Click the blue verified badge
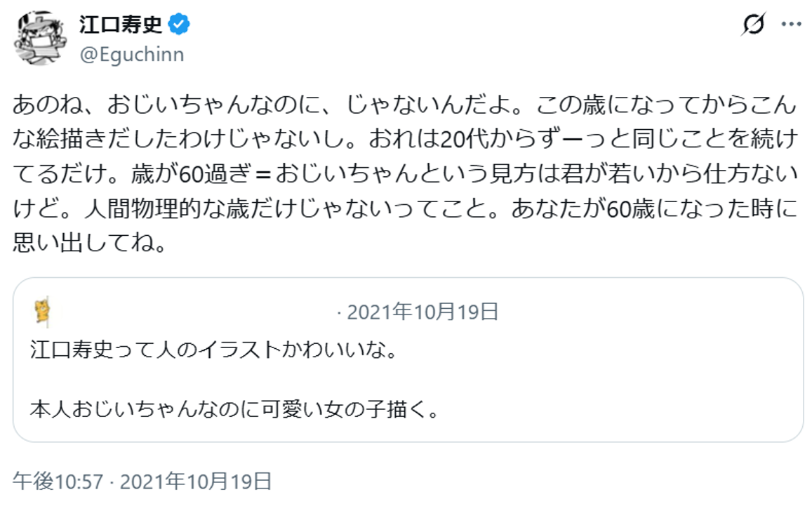The image size is (812, 511). (180, 25)
